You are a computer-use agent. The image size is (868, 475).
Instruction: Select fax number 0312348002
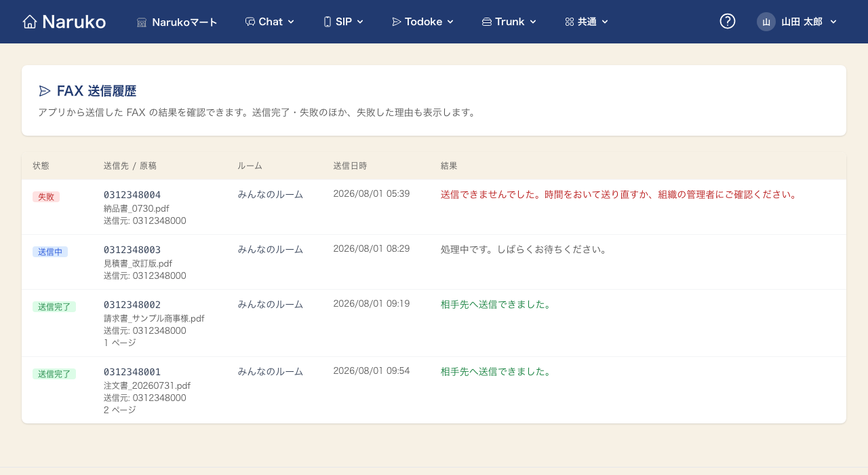[x=132, y=305]
